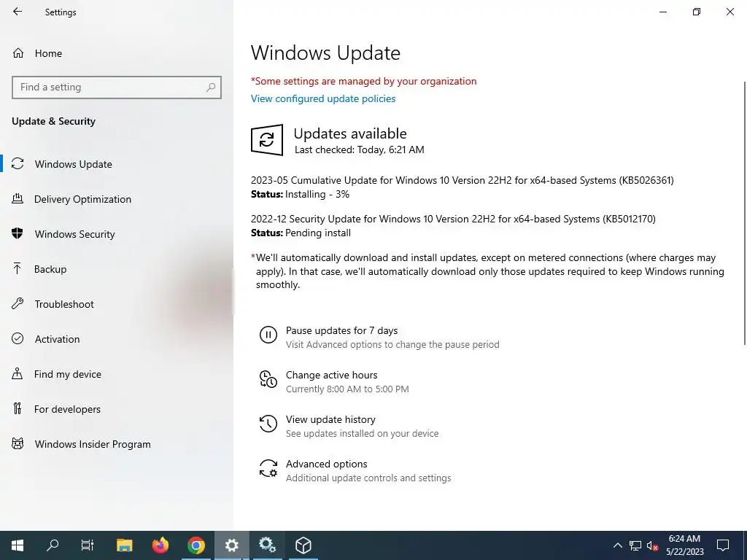Screen dimensions: 747x560
Task: Launch Google Chrome from taskbar
Action: [x=196, y=545]
